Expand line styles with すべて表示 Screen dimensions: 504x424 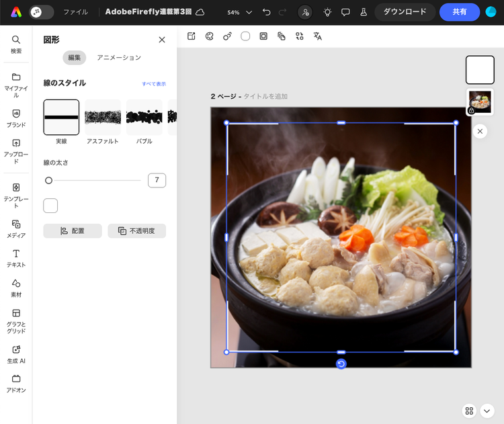pyautogui.click(x=153, y=84)
